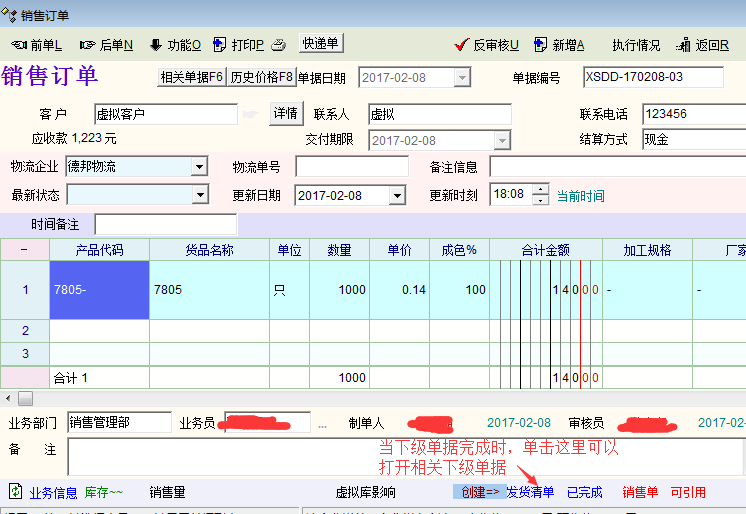Image resolution: width=746 pixels, height=514 pixels.
Task: Click the 返回R return icon
Action: (684, 45)
